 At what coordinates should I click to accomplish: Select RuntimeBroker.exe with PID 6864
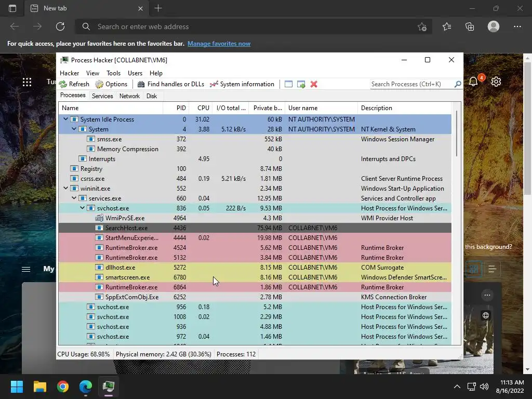(x=255, y=287)
